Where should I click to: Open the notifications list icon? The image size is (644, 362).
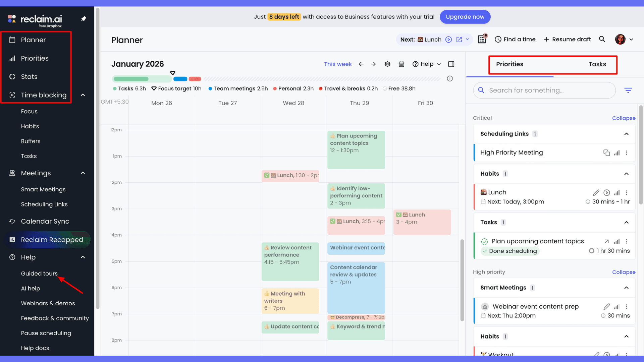pyautogui.click(x=482, y=39)
